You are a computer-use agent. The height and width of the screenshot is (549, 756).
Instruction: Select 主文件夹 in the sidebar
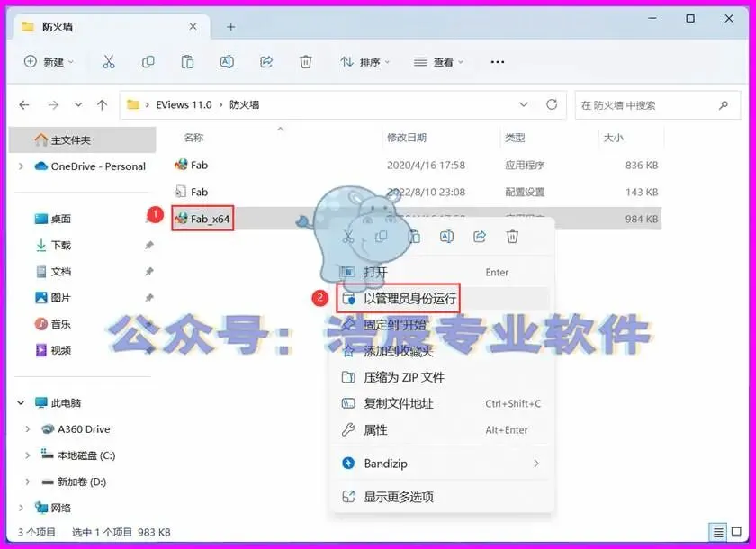click(83, 139)
